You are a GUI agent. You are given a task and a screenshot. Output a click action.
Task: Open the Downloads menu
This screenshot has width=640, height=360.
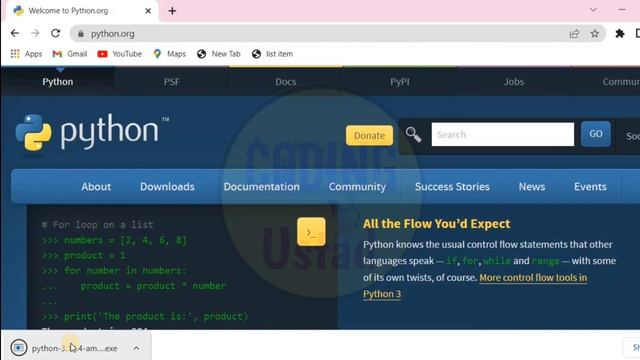pyautogui.click(x=167, y=187)
